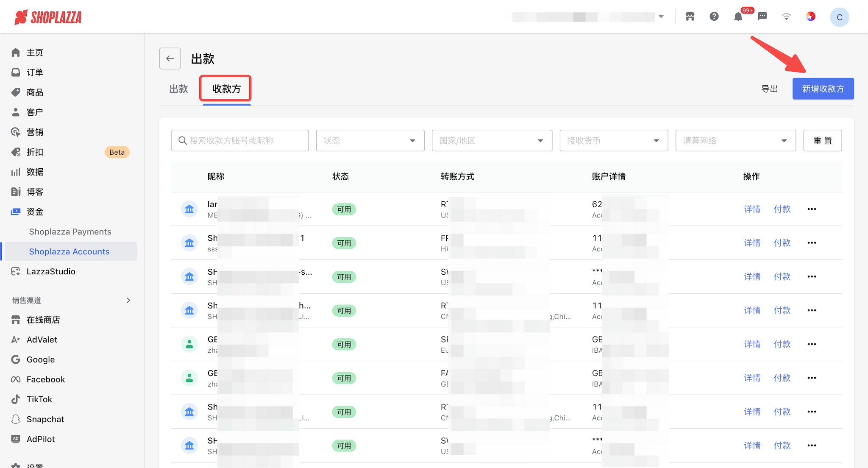Switch to the 收款方 tab

[226, 89]
